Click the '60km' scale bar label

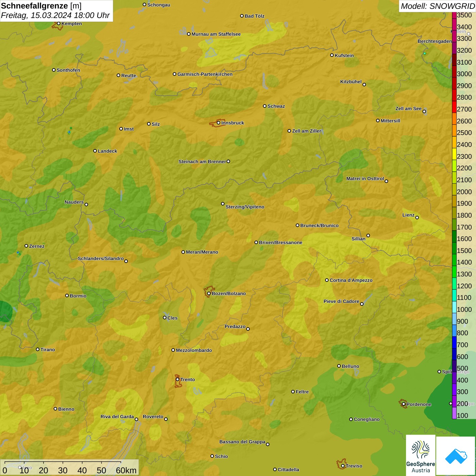click(x=126, y=470)
